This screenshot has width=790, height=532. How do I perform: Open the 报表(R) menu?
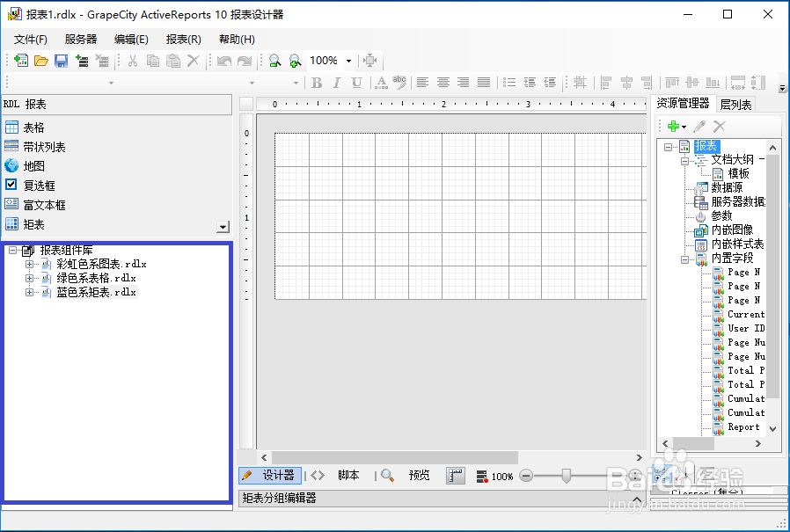pyautogui.click(x=183, y=40)
